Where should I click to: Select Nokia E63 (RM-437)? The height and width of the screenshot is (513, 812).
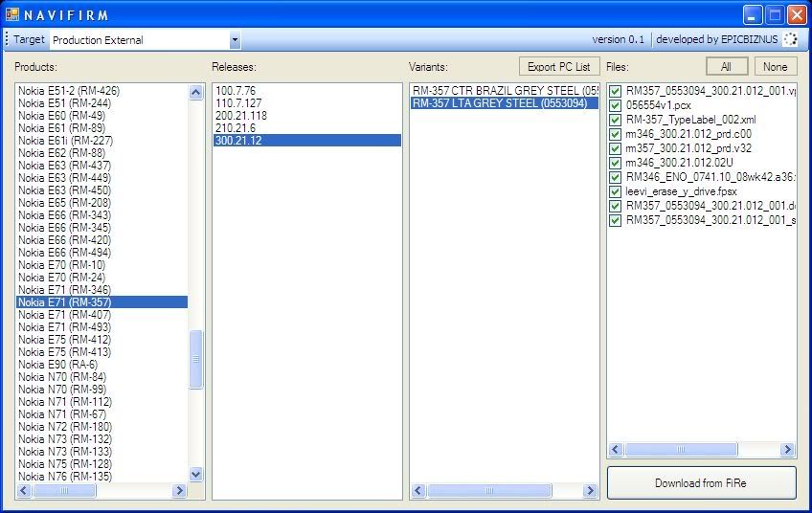(102, 166)
